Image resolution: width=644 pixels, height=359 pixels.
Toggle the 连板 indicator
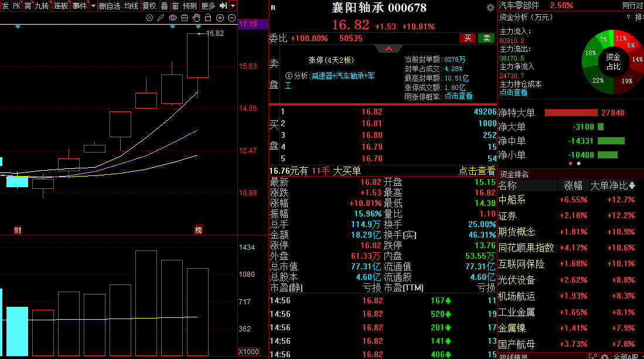pos(61,6)
